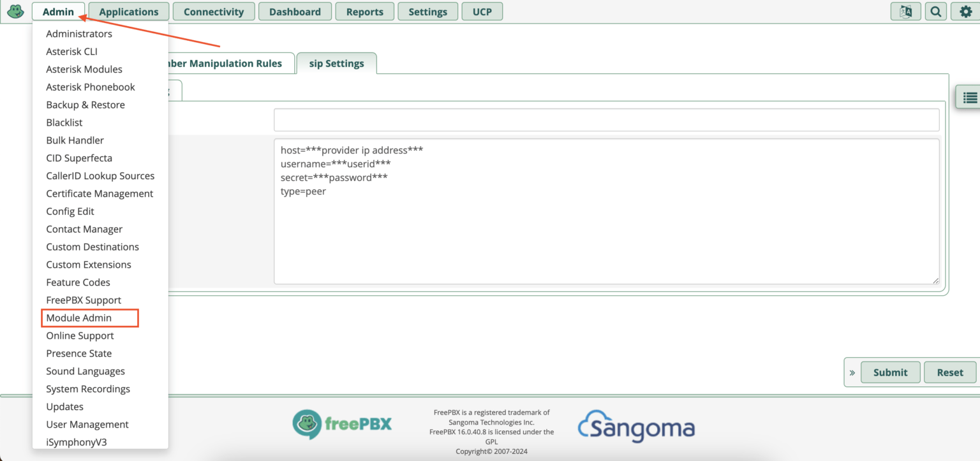Select Module Admin menu entry
Viewport: 980px width, 461px height.
[79, 318]
